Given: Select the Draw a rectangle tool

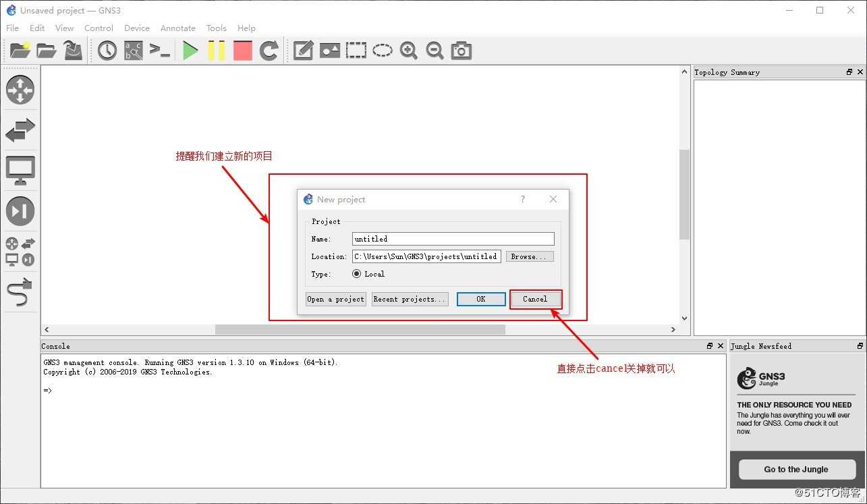Looking at the screenshot, I should (x=356, y=51).
